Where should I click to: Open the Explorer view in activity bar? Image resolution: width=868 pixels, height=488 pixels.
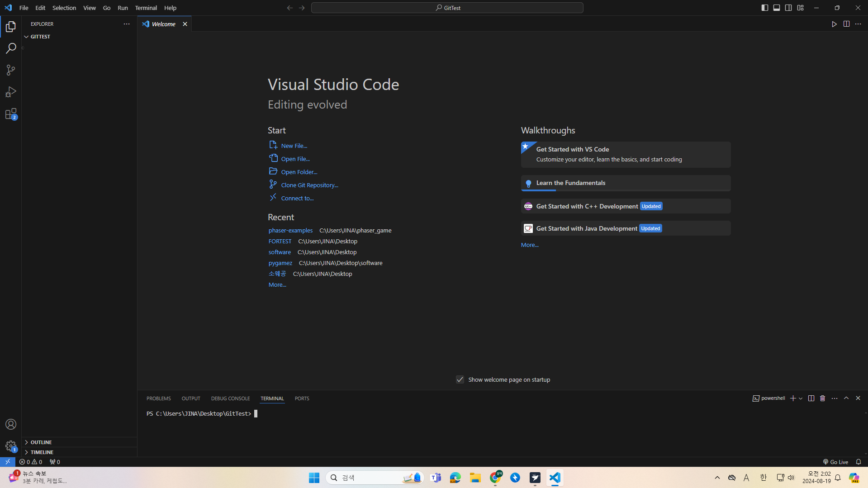[x=11, y=27]
